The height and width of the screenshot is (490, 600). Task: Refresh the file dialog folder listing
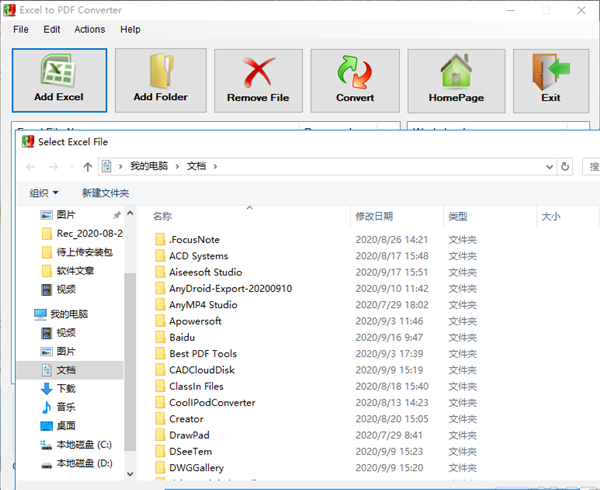click(567, 166)
